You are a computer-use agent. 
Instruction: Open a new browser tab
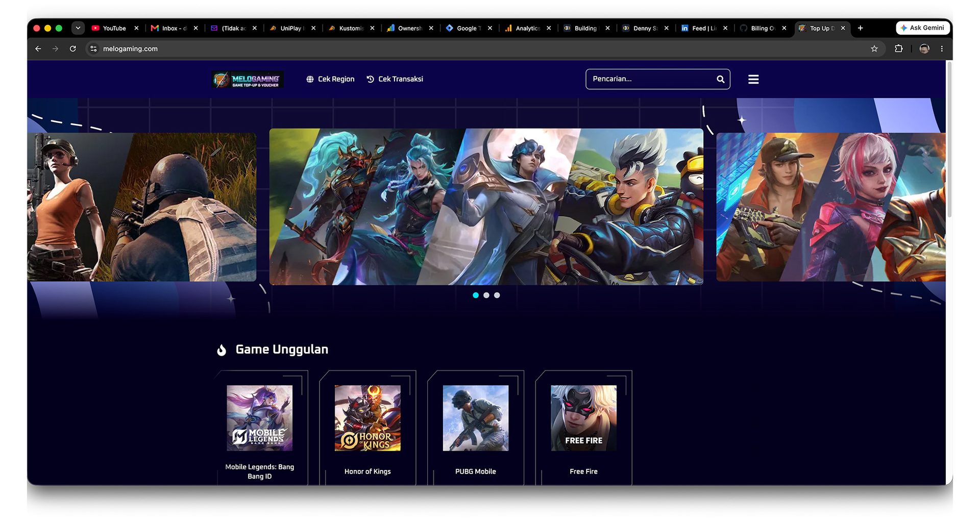(861, 28)
